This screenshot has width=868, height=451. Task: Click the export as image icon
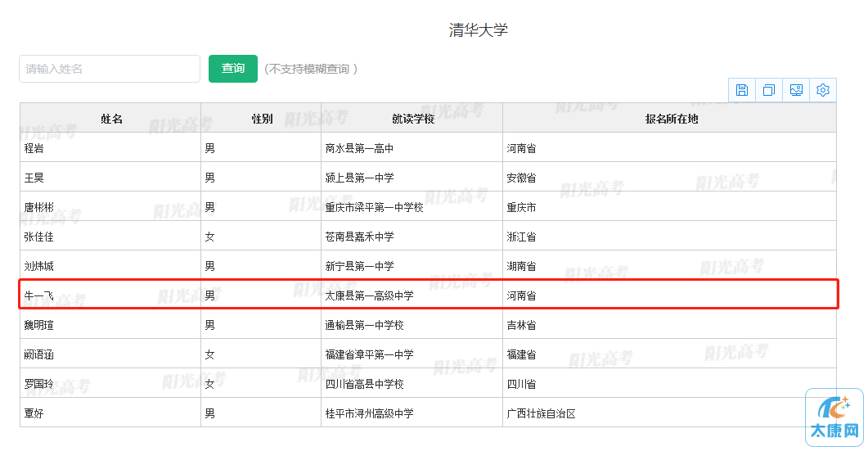click(x=796, y=90)
